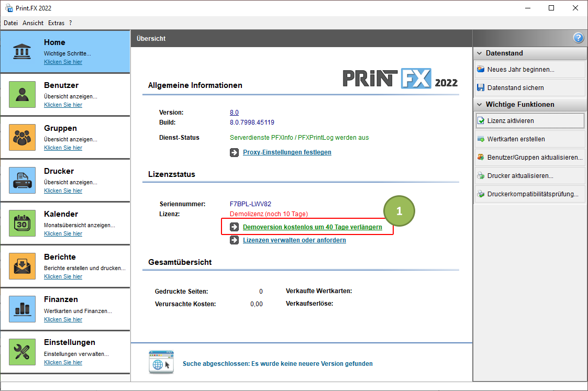The height and width of the screenshot is (391, 588).
Task: Click the Dienst-Status Serverdienste message
Action: pyautogui.click(x=299, y=138)
